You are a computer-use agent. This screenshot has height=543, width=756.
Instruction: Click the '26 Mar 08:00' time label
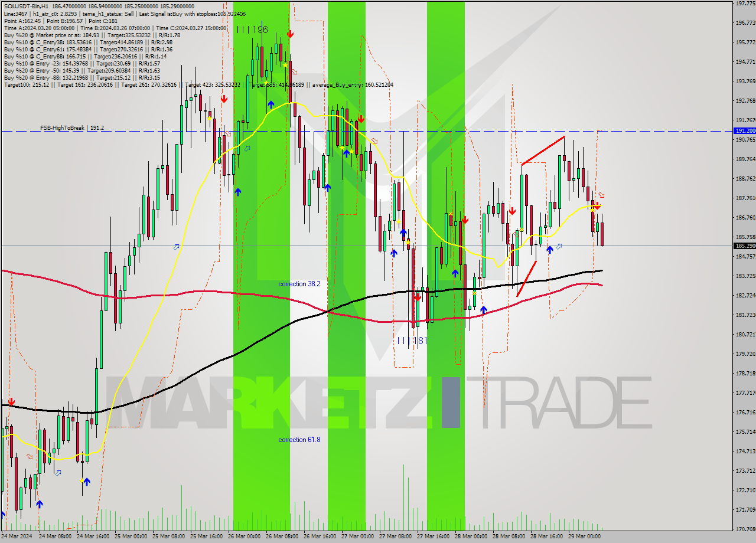point(282,537)
